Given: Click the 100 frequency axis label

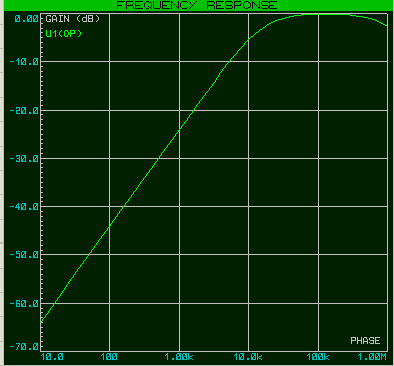Looking at the screenshot, I should pos(109,357).
